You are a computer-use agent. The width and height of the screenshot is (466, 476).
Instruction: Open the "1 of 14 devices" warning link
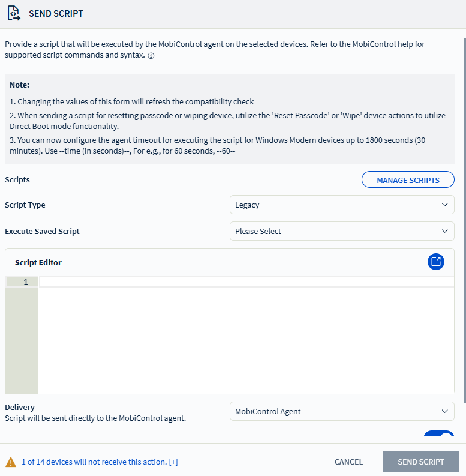point(94,462)
